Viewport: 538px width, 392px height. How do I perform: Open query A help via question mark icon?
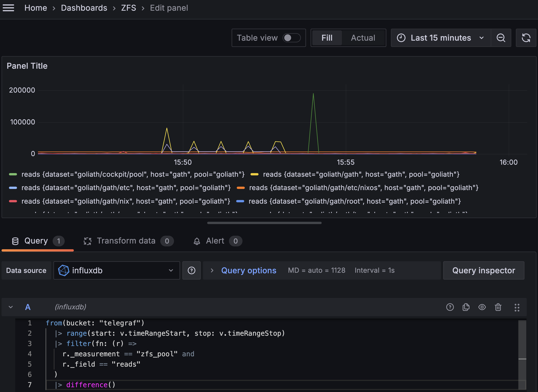coord(450,307)
